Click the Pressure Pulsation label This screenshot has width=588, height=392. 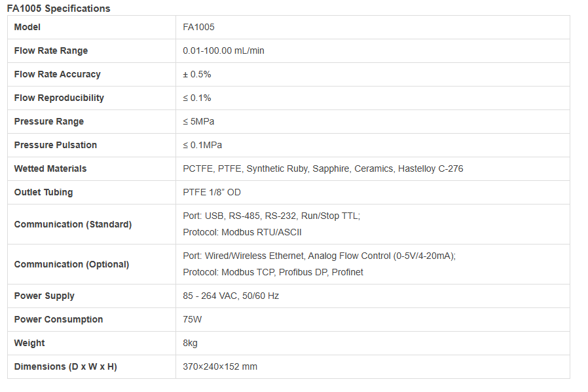(56, 145)
